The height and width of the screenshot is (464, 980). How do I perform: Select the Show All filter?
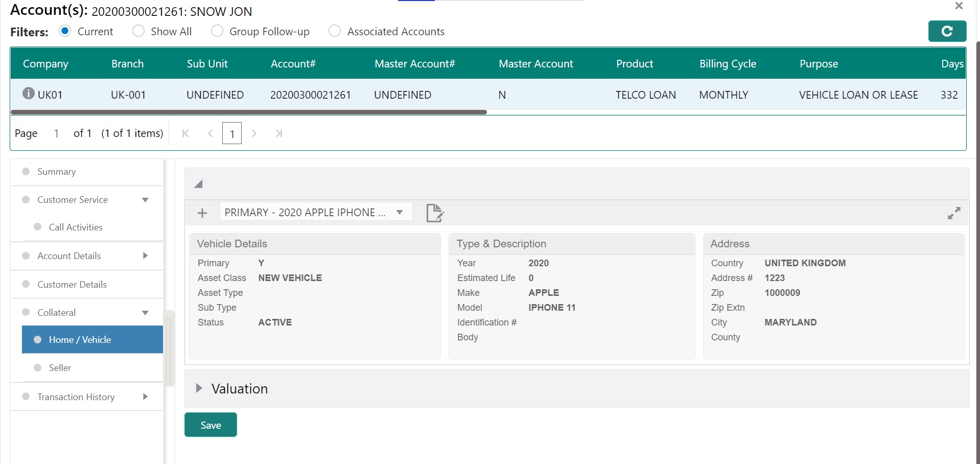point(138,31)
